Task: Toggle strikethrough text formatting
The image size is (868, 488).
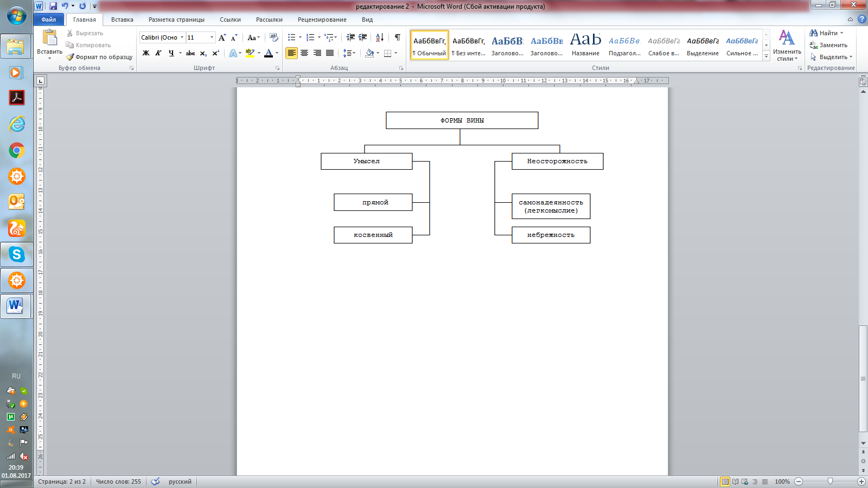Action: point(190,53)
